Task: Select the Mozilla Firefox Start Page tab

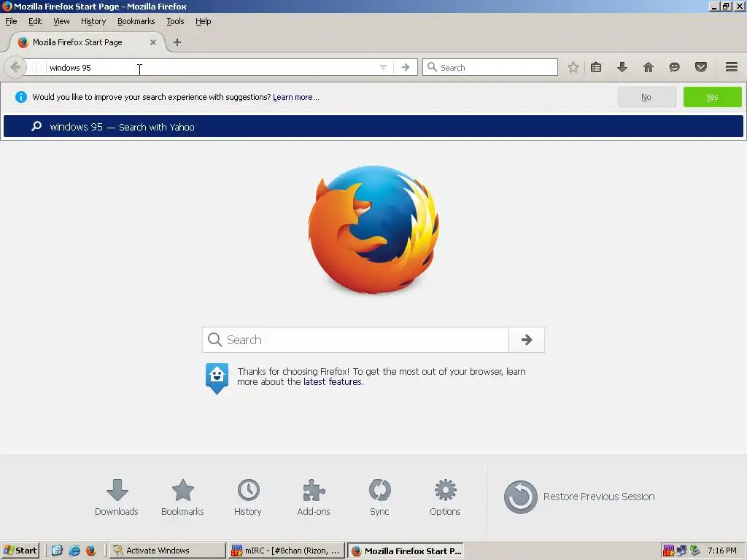Action: click(87, 42)
